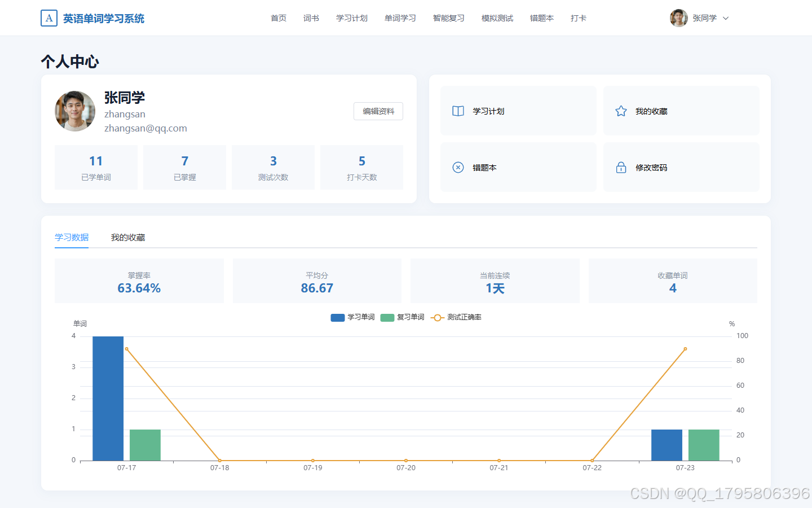Click the lock icon beside 修改密码
The image size is (812, 508).
tap(621, 168)
